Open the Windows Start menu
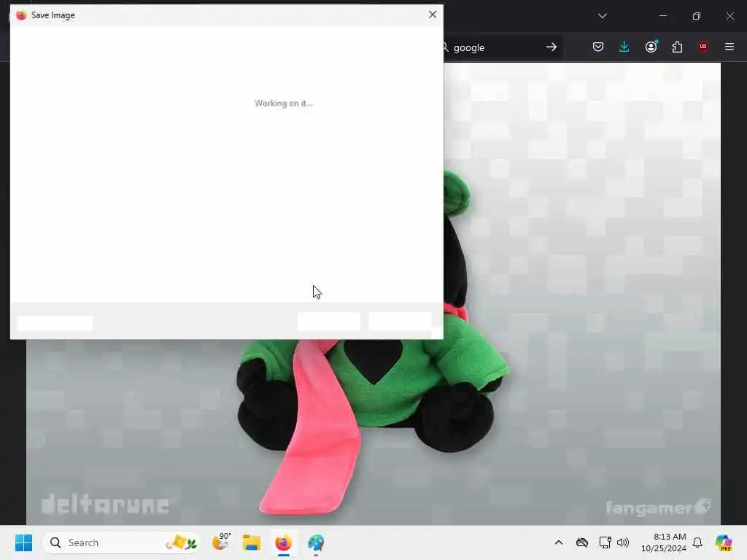This screenshot has width=747, height=560. point(23,542)
